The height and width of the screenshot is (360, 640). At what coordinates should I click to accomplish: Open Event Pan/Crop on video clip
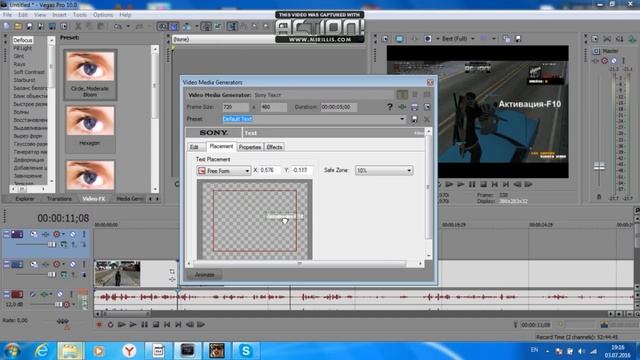tap(172, 271)
